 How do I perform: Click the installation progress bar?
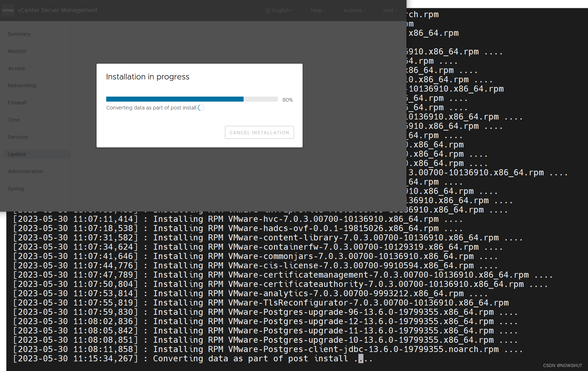click(x=192, y=99)
